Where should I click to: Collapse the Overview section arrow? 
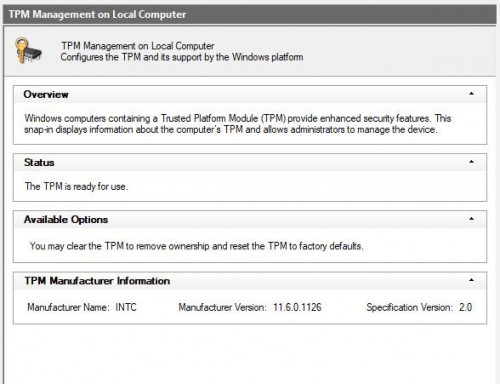click(471, 94)
